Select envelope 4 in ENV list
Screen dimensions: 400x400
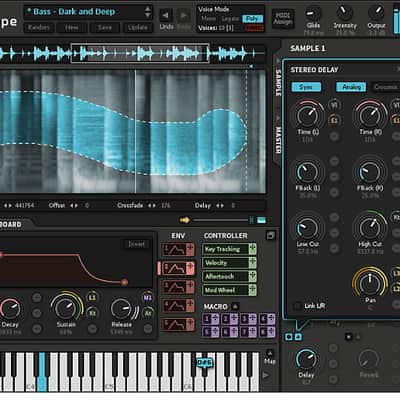pyautogui.click(x=178, y=305)
